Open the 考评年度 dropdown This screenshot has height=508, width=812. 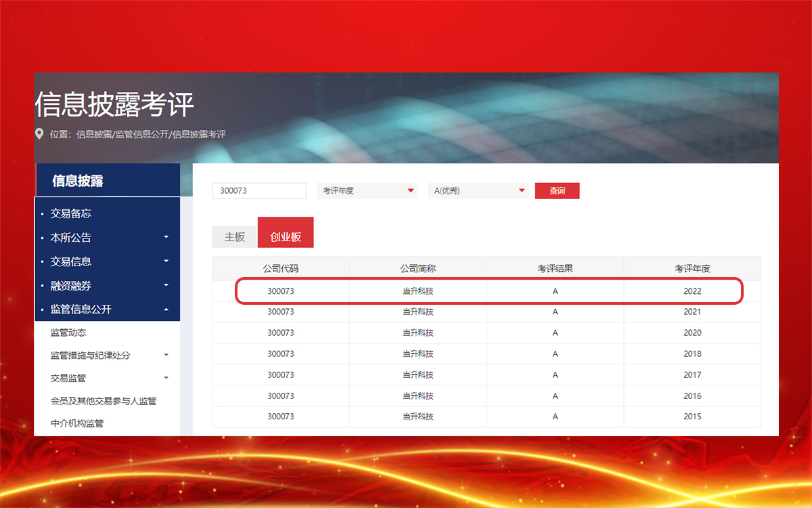[x=367, y=190]
